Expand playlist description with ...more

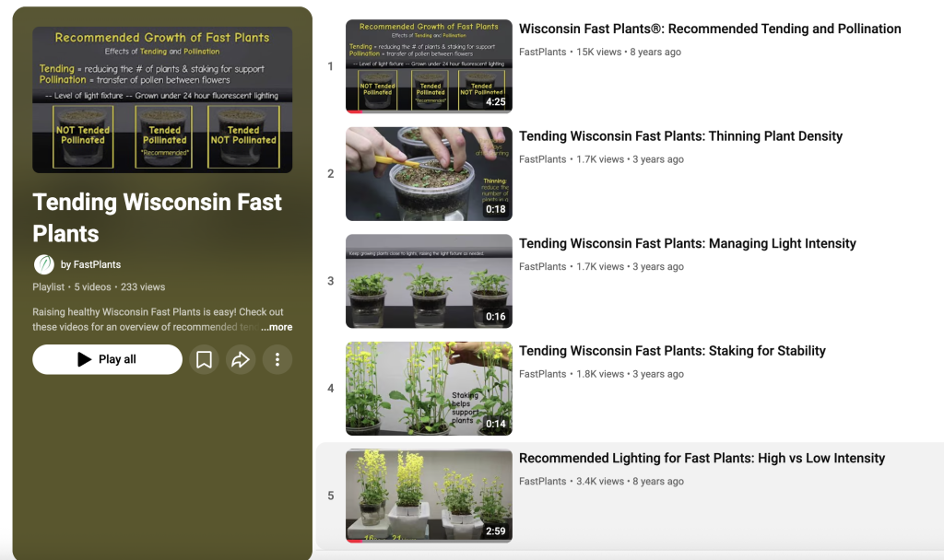point(277,327)
